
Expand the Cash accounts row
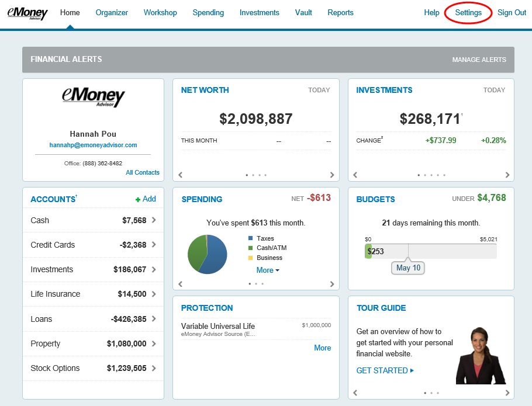(x=93, y=220)
